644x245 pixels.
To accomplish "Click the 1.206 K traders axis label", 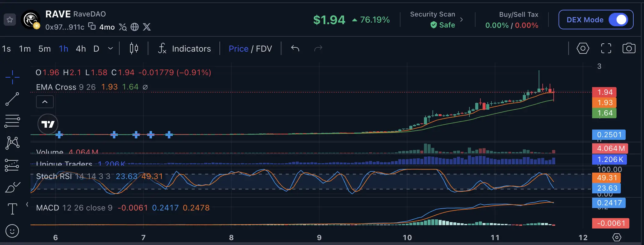I will tap(610, 159).
